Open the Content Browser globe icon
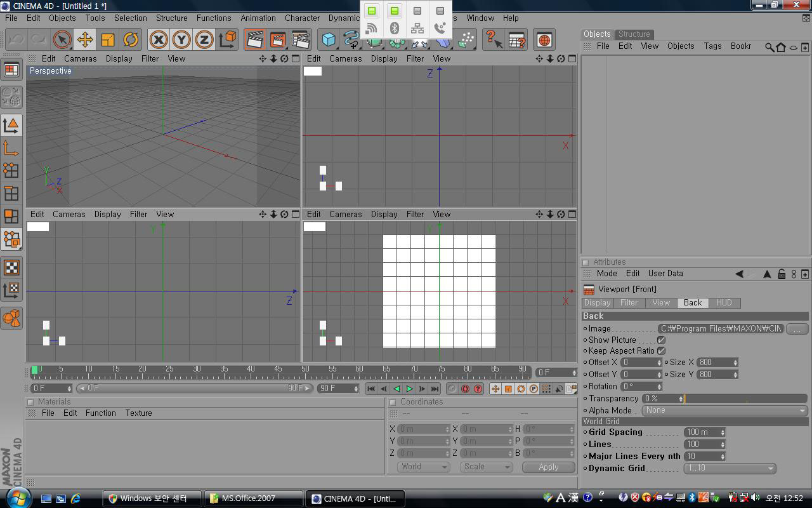The height and width of the screenshot is (508, 812). 544,39
